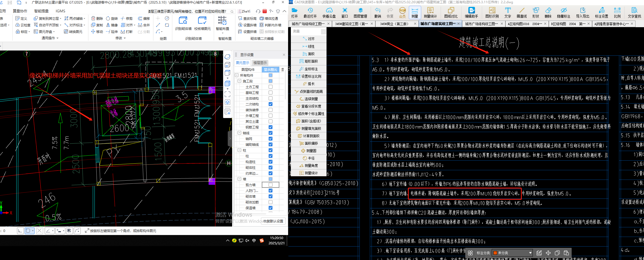
Task: Select the 旋转 rotate tool
Action: 112,18
